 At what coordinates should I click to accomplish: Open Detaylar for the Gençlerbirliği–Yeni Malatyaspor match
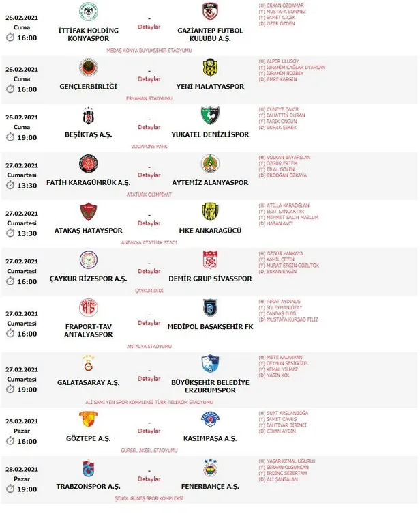(x=149, y=79)
